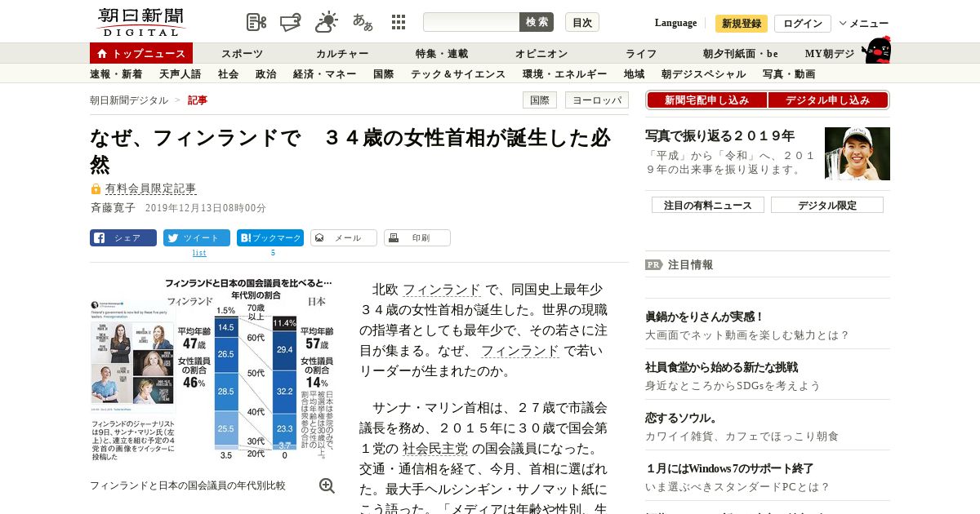Focus the search input field
This screenshot has width=980, height=514.
point(471,22)
